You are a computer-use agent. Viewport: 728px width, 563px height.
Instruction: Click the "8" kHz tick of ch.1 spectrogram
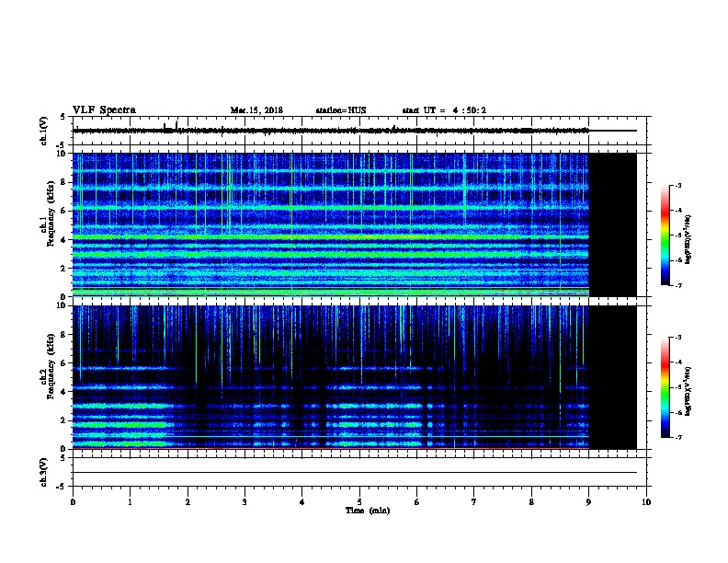point(63,182)
